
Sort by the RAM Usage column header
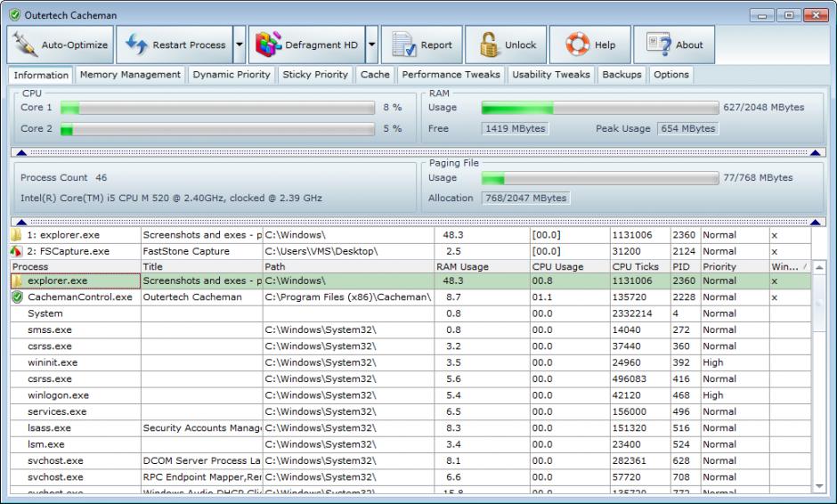tap(482, 266)
